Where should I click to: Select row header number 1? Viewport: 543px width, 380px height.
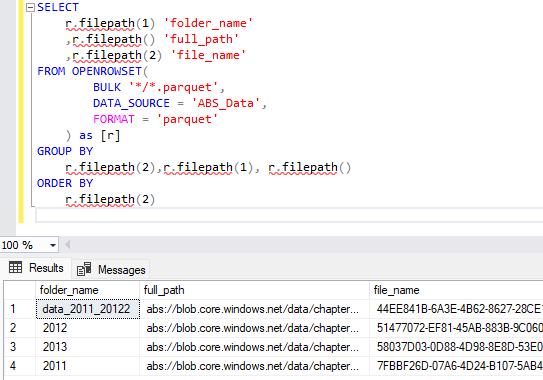tap(20, 309)
